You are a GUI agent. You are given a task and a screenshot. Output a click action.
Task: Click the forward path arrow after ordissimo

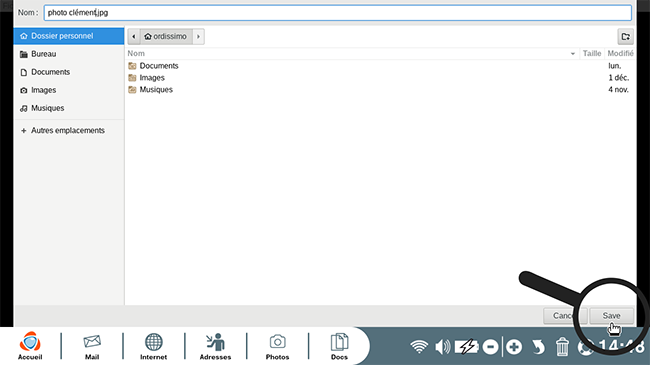pos(198,36)
